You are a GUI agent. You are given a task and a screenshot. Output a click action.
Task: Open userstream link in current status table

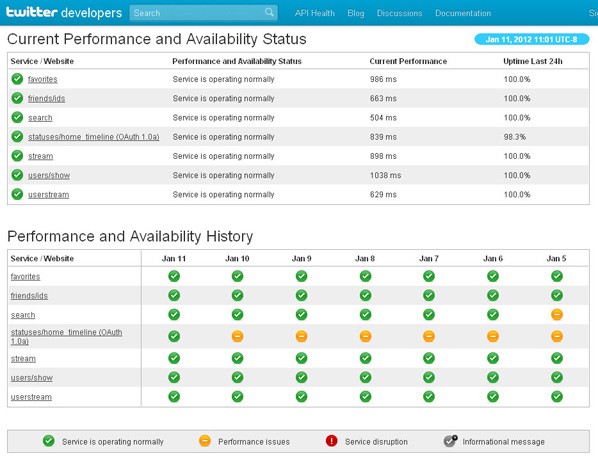coord(48,194)
